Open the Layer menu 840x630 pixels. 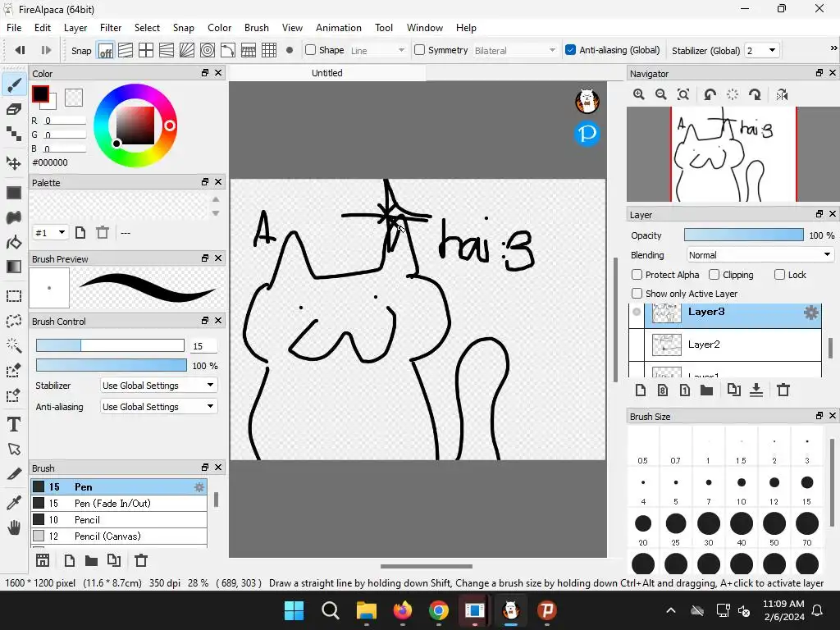pos(75,28)
